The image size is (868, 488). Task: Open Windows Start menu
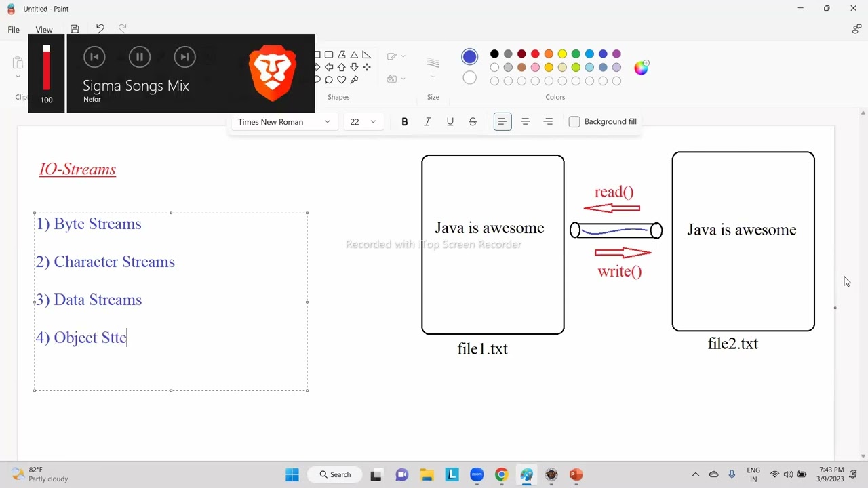point(292,474)
